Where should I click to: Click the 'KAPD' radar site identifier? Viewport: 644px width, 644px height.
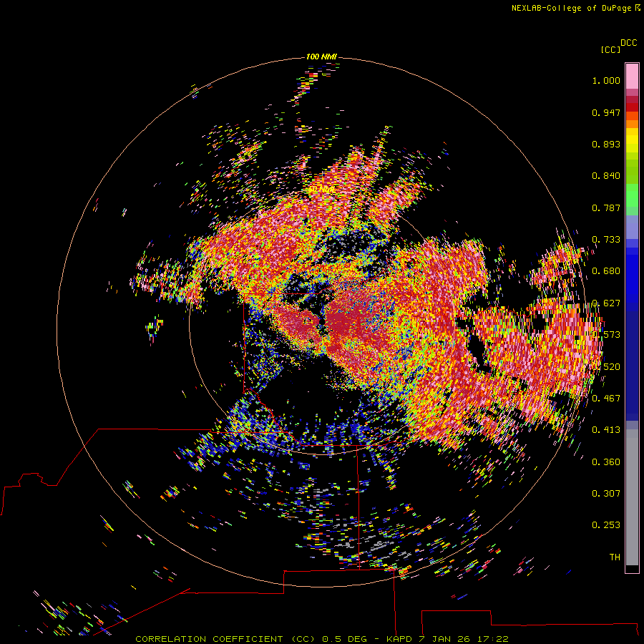[x=399, y=639]
